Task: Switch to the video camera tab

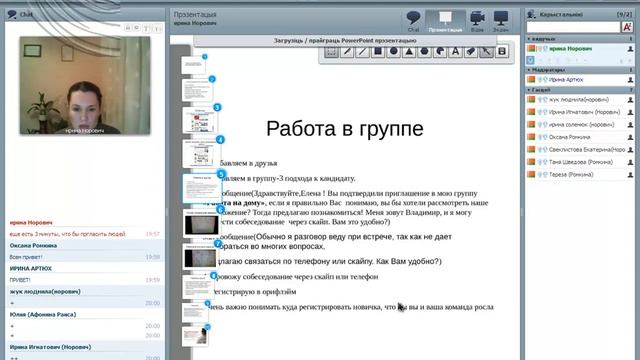Action: pyautogui.click(x=477, y=21)
